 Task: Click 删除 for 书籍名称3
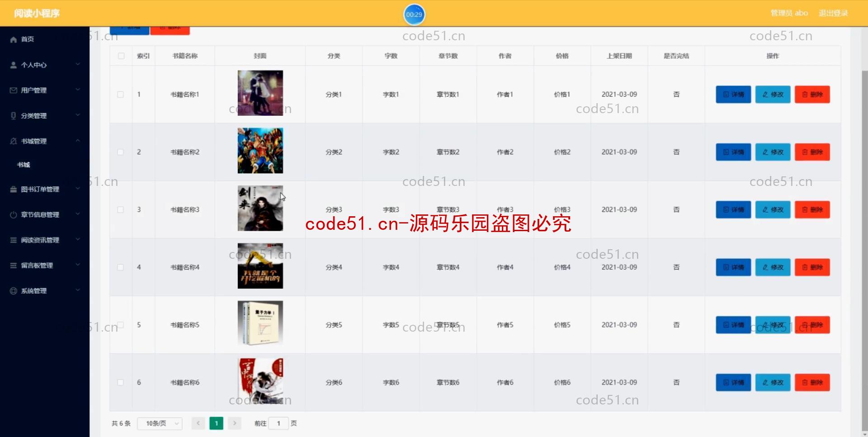[x=812, y=209]
